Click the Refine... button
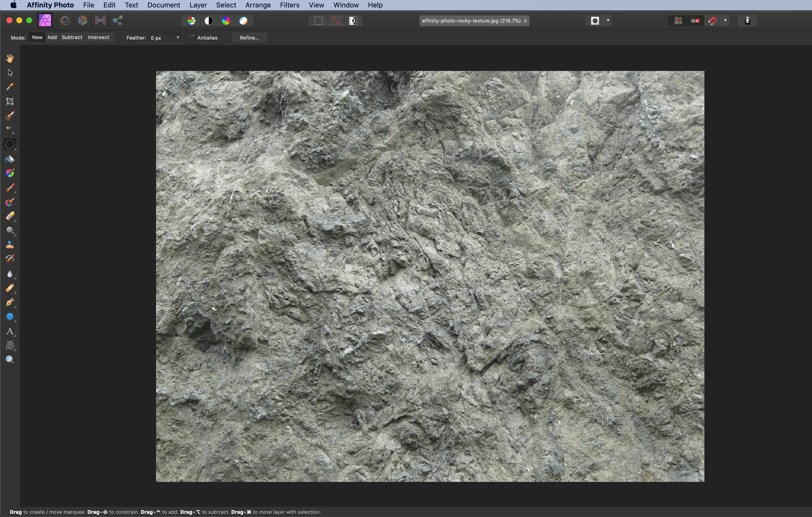812x517 pixels. coord(249,38)
